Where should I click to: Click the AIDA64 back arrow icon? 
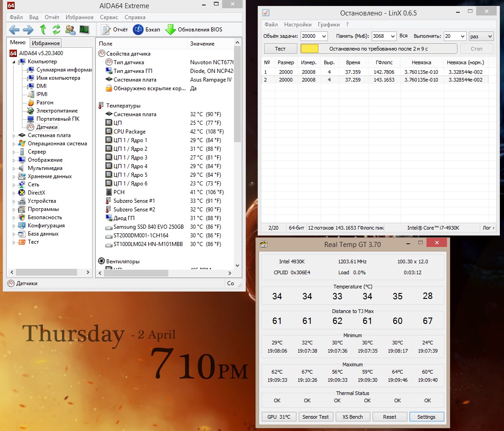coord(14,30)
